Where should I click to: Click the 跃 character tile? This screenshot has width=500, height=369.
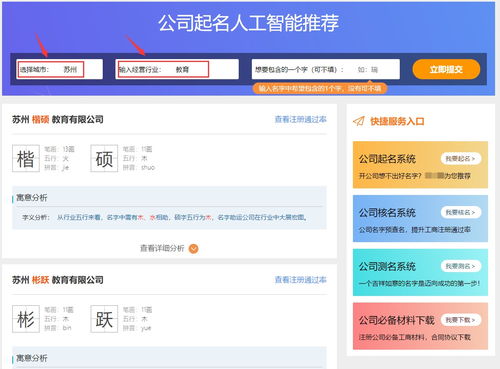coord(104,319)
